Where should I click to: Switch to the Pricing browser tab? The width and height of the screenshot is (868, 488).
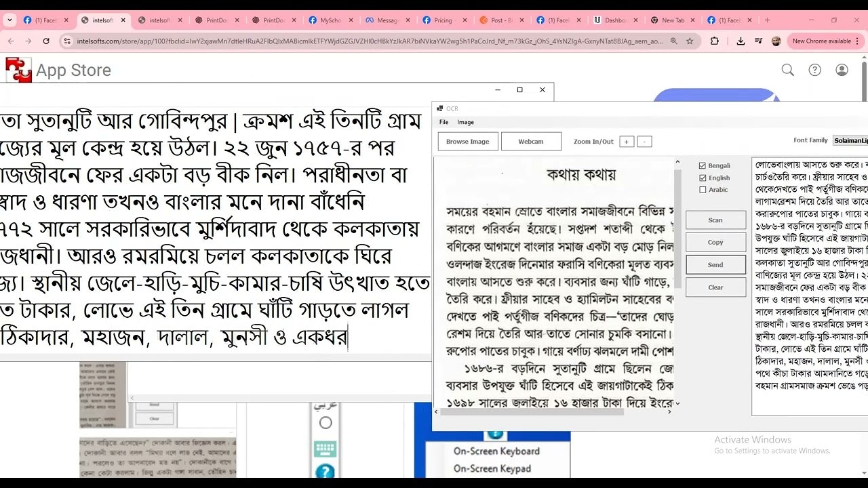(x=440, y=20)
